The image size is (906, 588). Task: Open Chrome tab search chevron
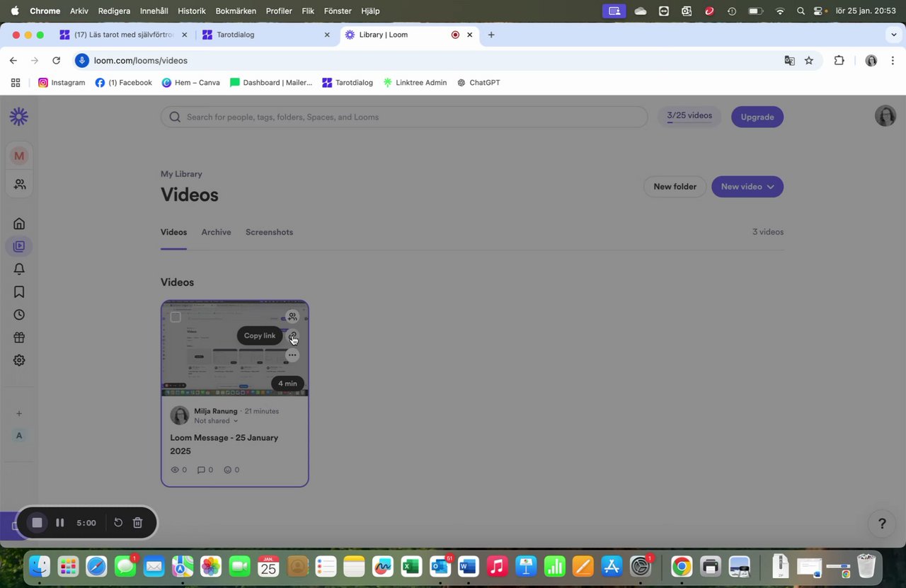coord(894,35)
